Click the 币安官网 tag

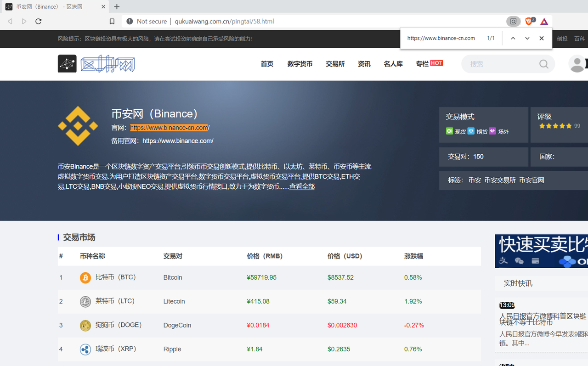(x=532, y=180)
